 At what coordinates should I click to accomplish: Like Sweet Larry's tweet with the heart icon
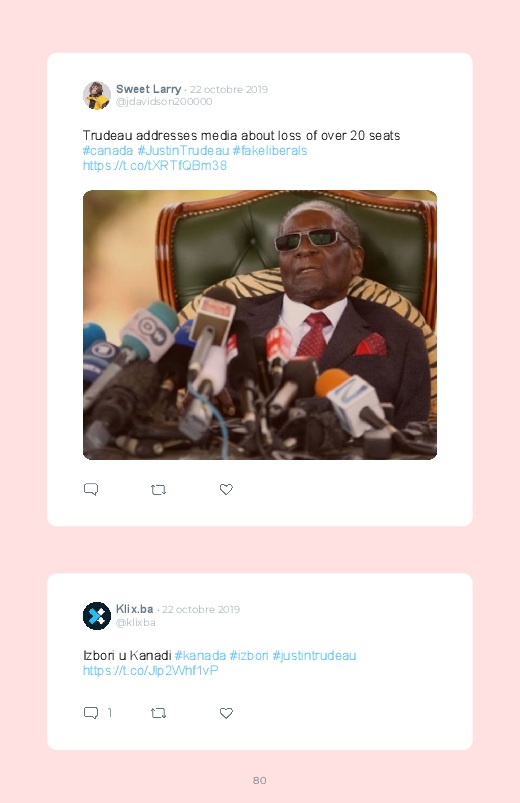pyautogui.click(x=226, y=489)
